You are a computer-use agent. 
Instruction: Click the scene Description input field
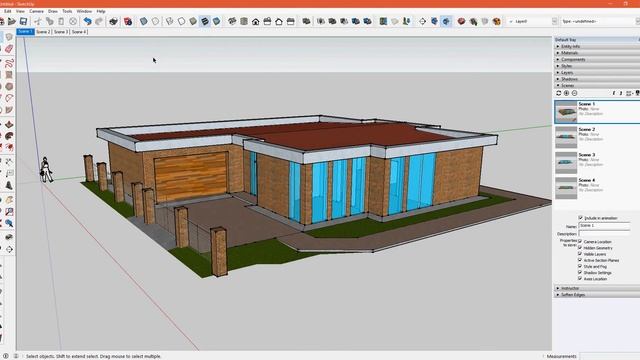604,233
